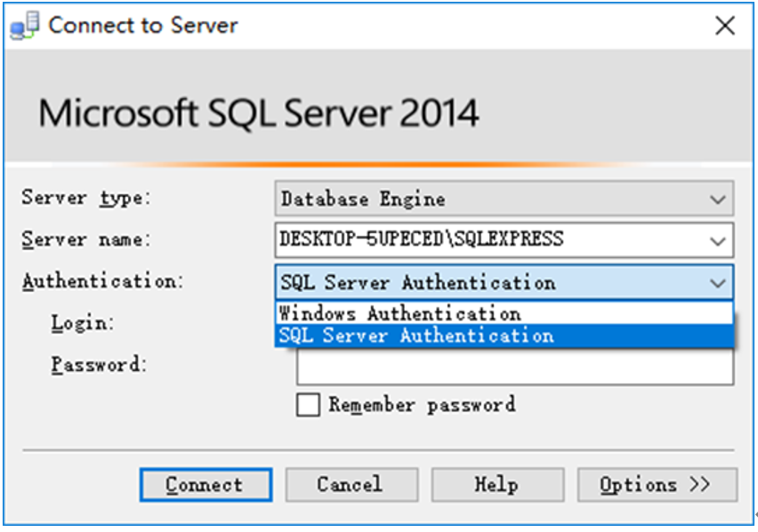
Task: Open Help for this dialog
Action: coord(497,485)
